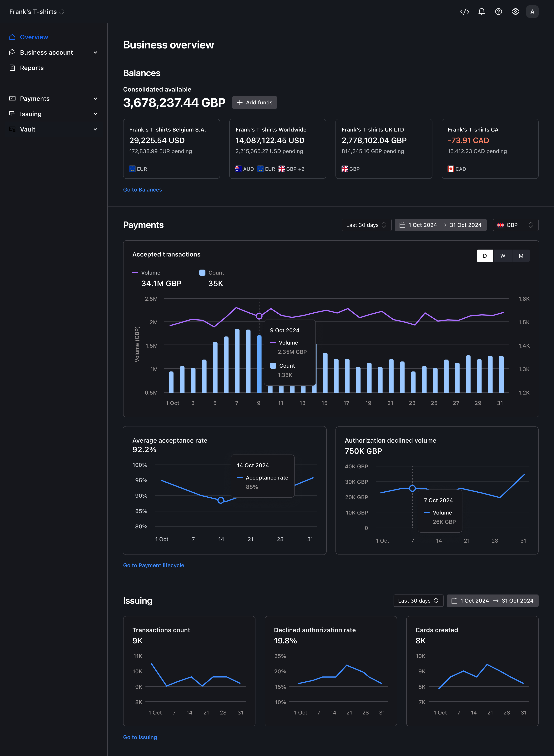554x756 pixels.
Task: Open Payments menu item
Action: pos(54,98)
